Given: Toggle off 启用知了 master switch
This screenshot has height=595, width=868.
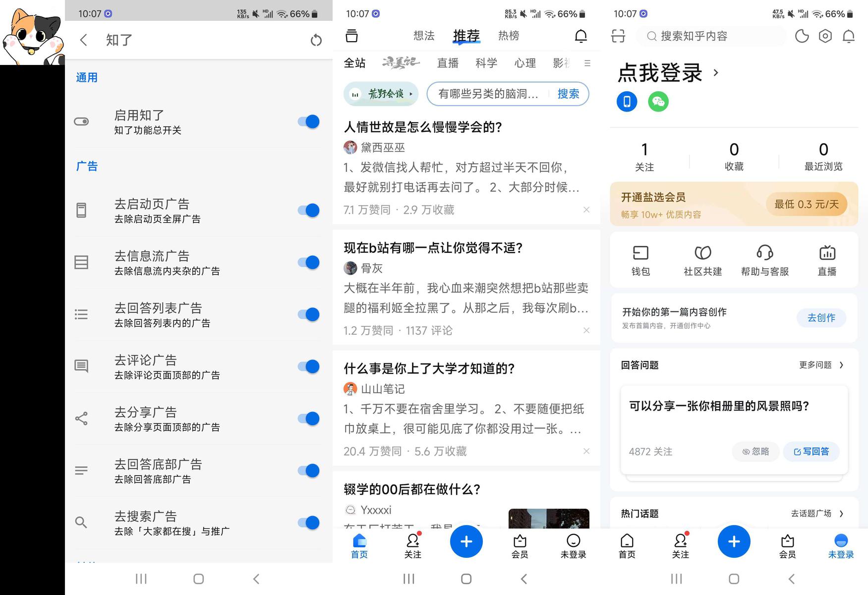Looking at the screenshot, I should click(x=308, y=121).
